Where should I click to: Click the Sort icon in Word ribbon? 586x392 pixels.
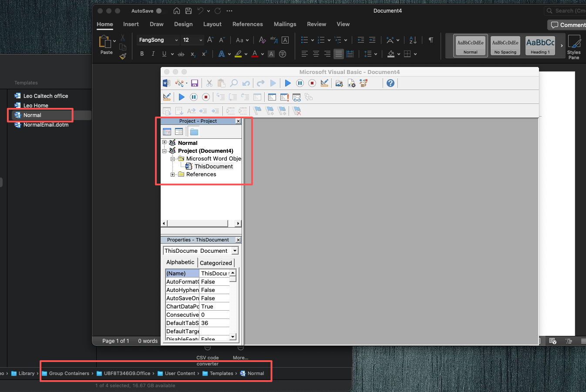(x=413, y=40)
